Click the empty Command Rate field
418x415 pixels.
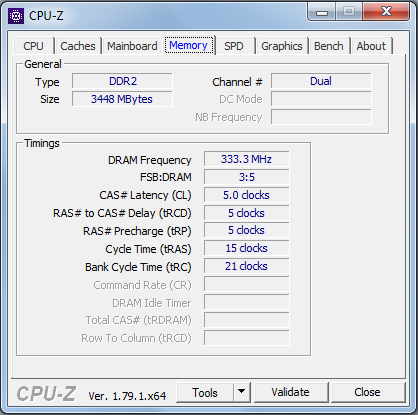[x=246, y=284]
